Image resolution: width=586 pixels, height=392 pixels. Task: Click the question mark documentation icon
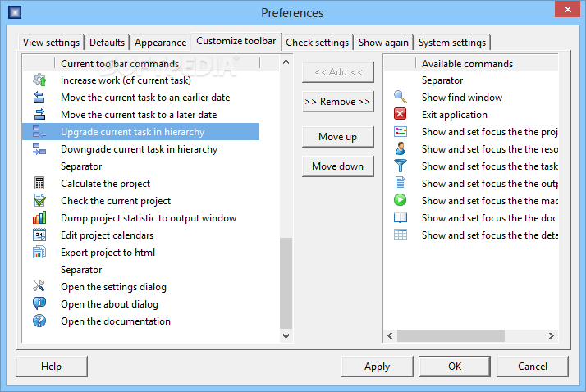(39, 321)
